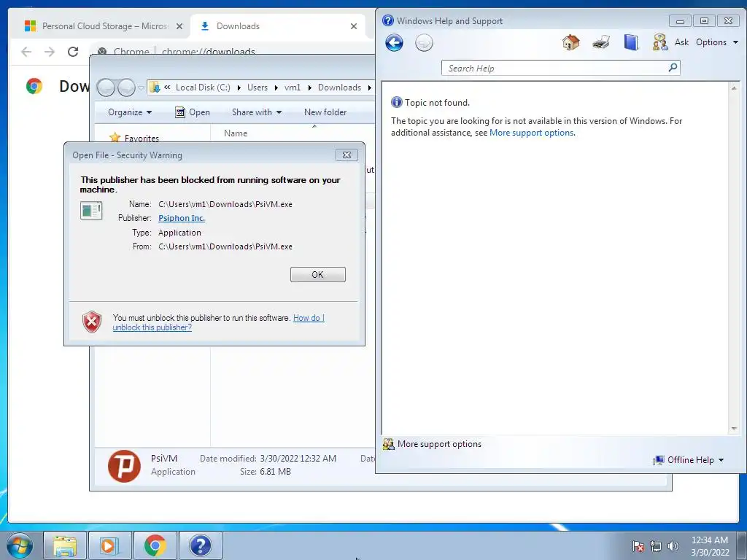Click the volume speaker tray icon
The width and height of the screenshot is (747, 560).
point(673,546)
